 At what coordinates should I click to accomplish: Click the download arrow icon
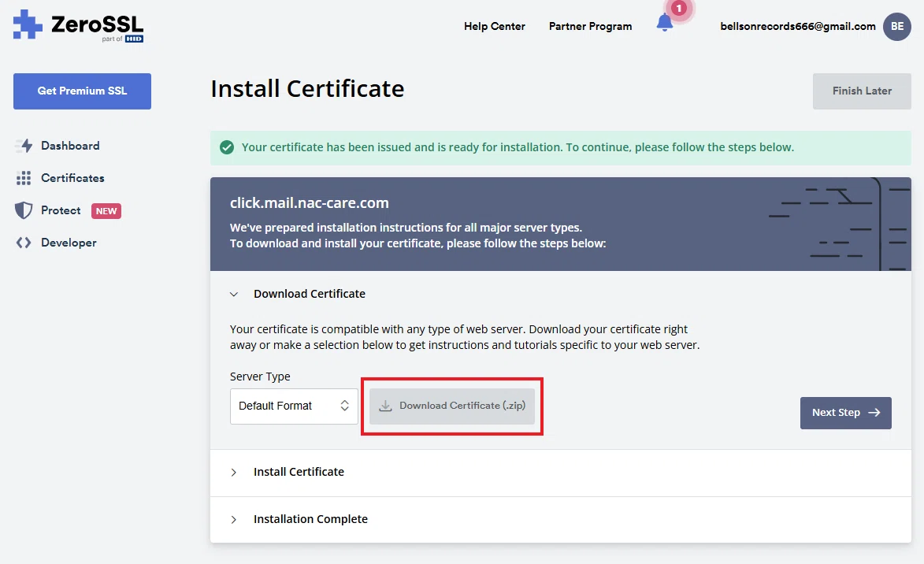(385, 406)
